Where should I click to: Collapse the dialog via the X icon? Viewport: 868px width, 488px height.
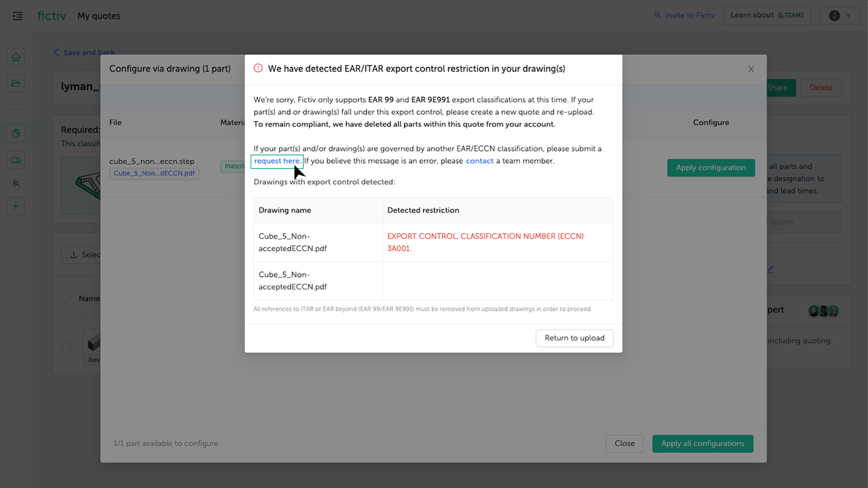point(751,69)
